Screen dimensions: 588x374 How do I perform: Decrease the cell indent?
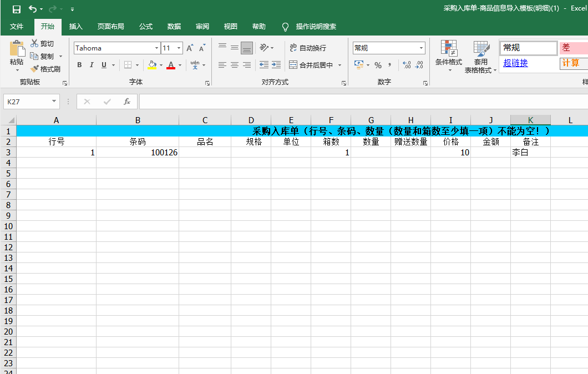click(x=264, y=65)
